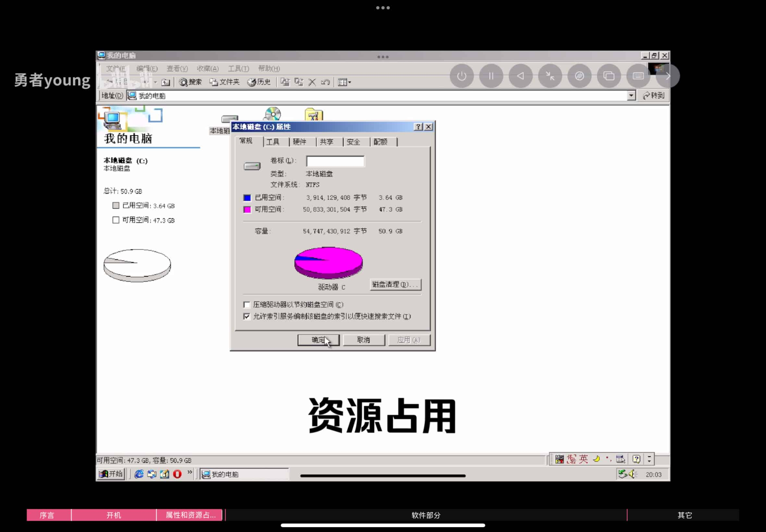This screenshot has height=532, width=766.
Task: Click the volume label (卷标) input field
Action: point(335,161)
